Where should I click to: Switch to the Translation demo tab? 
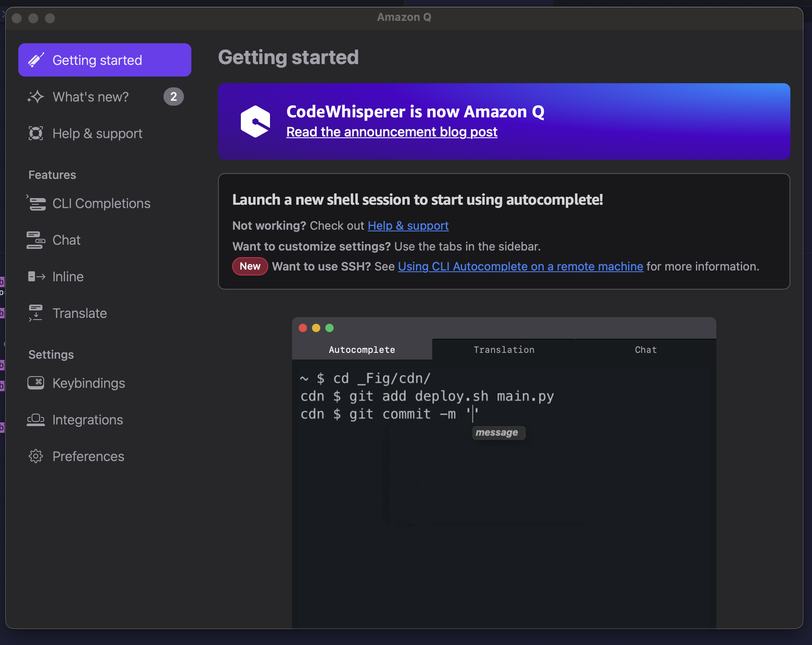(504, 350)
